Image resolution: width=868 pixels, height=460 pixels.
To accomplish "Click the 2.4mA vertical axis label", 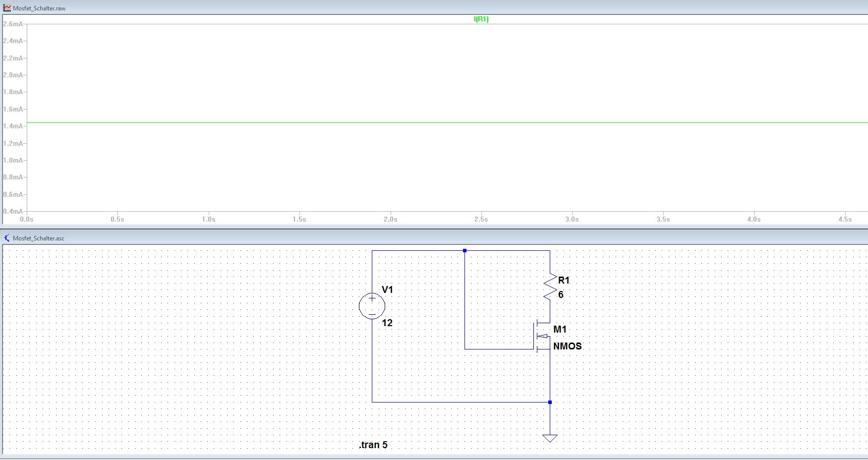I will coord(13,41).
